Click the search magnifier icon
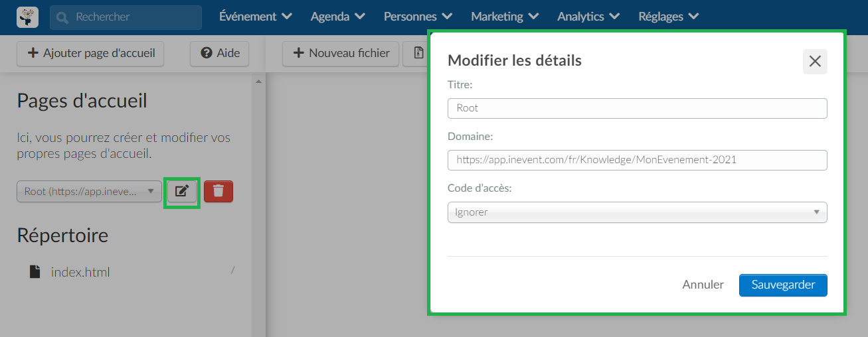Screen dimensions: 868x337 pyautogui.click(x=63, y=18)
